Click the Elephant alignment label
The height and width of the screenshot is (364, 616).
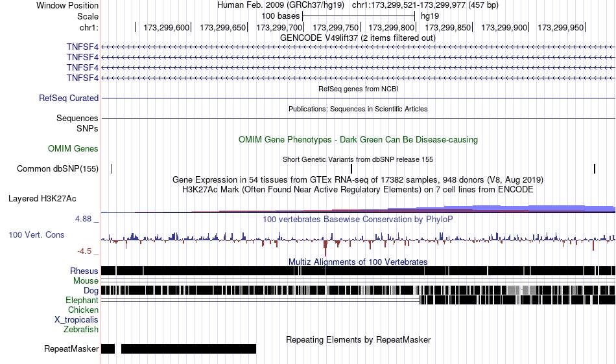82,300
